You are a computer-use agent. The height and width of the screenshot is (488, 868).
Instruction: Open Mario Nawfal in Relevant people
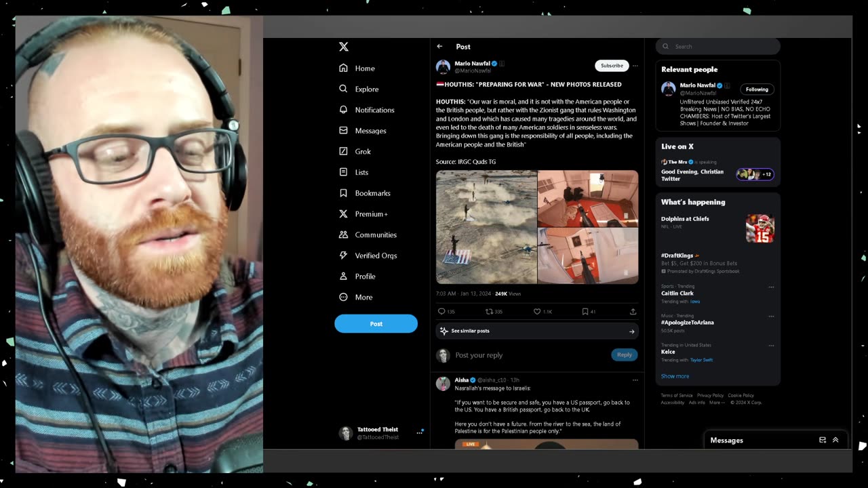(698, 85)
